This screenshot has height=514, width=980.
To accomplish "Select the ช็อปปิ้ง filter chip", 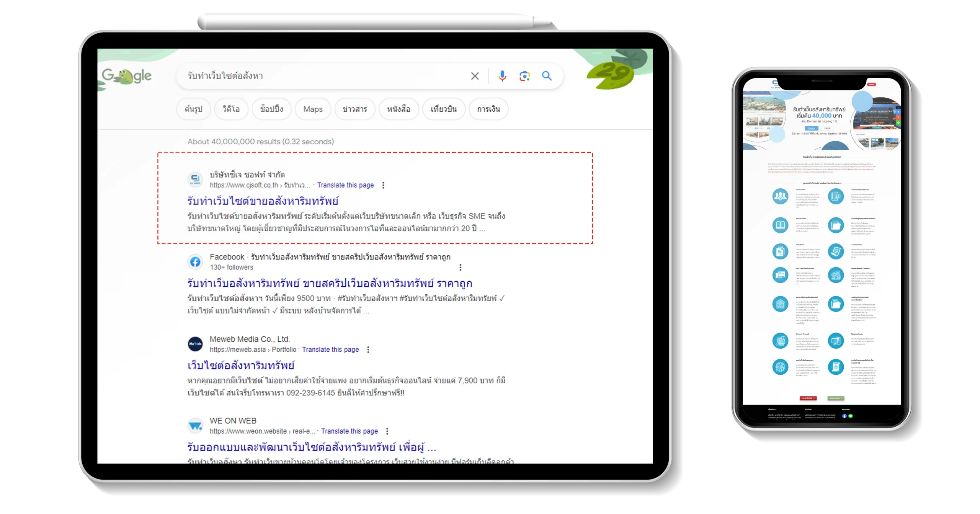I will tap(272, 109).
